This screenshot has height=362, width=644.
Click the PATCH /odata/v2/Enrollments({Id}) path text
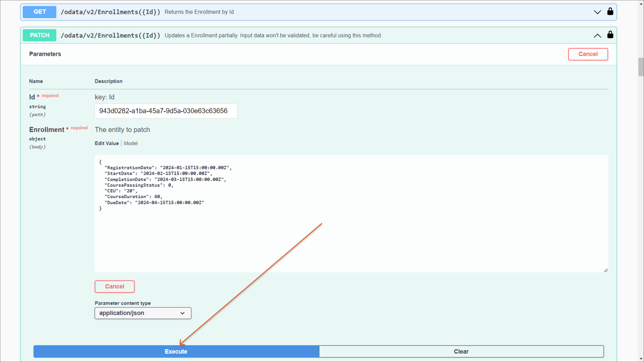110,36
